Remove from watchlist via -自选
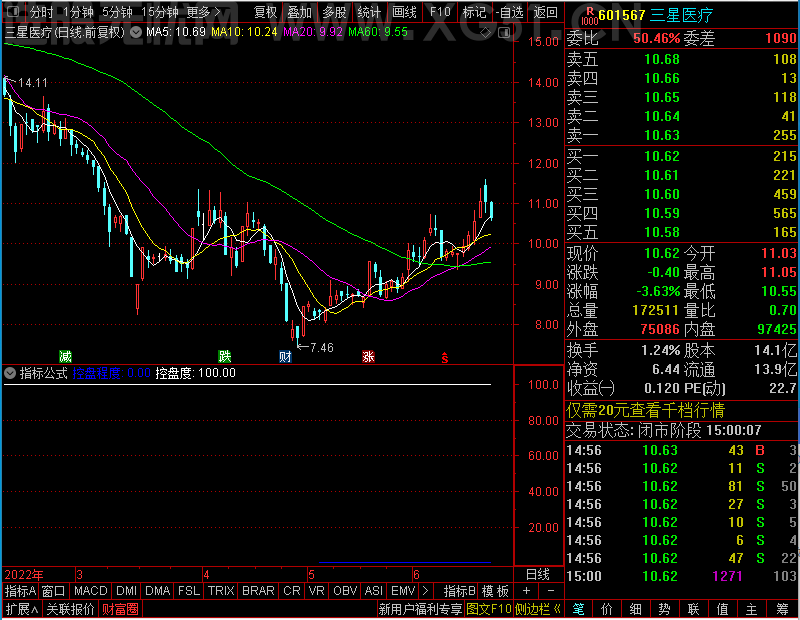The width and height of the screenshot is (800, 620). coord(510,12)
